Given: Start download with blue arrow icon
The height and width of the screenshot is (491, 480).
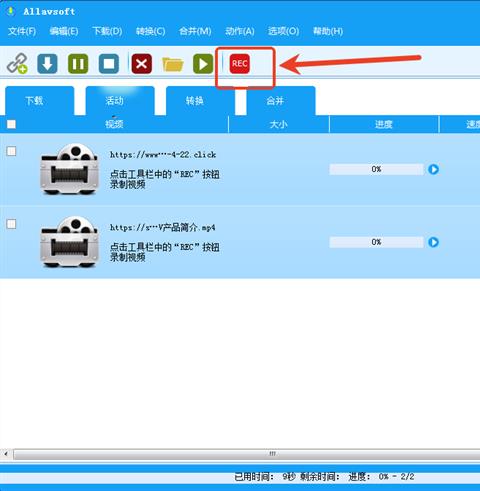Looking at the screenshot, I should [47, 63].
